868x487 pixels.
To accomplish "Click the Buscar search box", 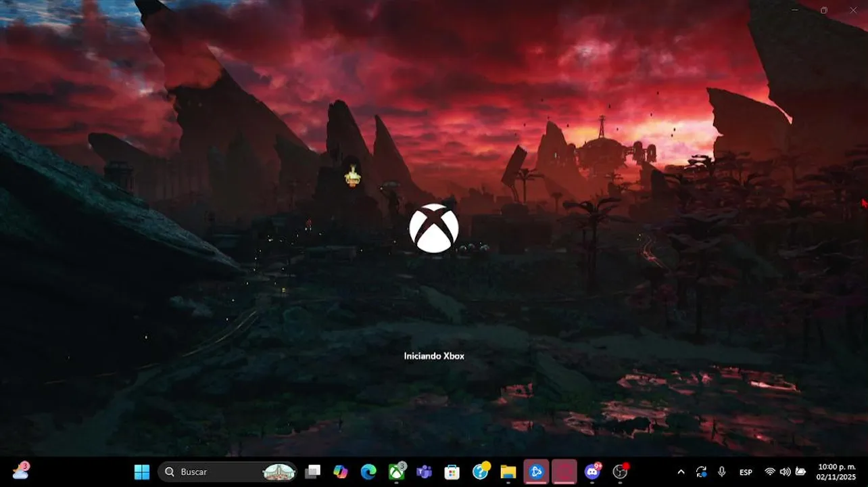I will point(227,471).
